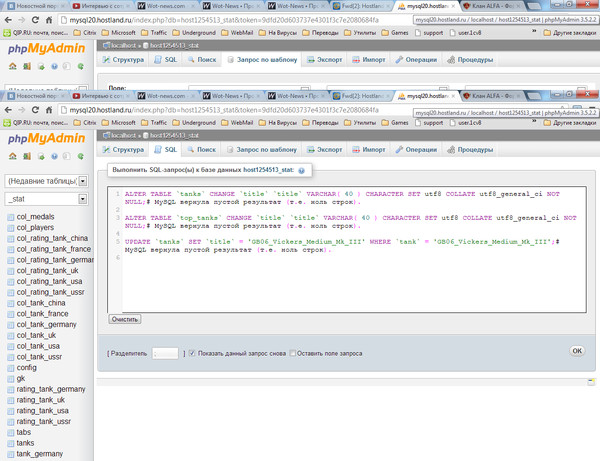Click the home icon in upper window sidebar

pyautogui.click(x=13, y=66)
